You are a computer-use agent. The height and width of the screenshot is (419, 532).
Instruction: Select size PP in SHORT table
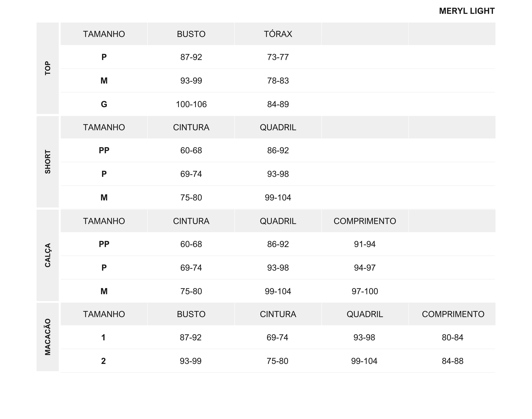[x=104, y=150]
